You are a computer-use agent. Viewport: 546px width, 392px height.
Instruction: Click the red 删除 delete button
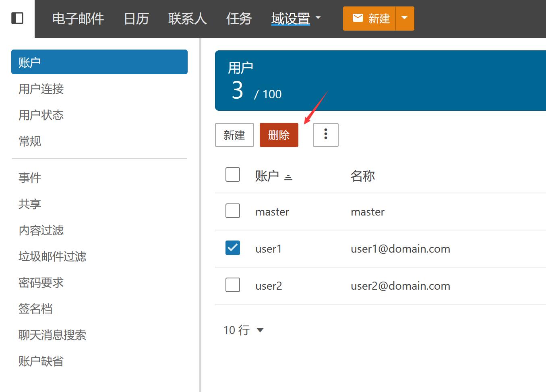coord(279,135)
